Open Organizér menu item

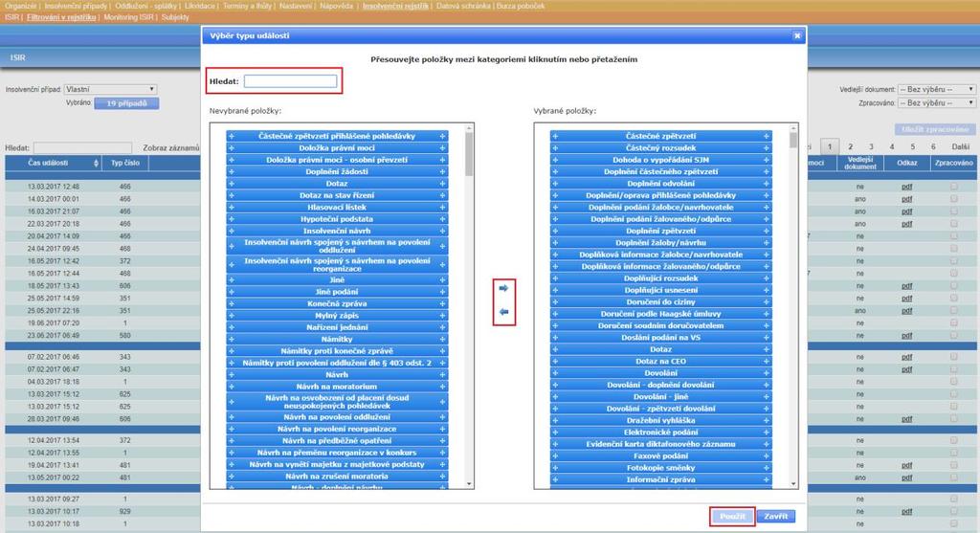[x=21, y=6]
